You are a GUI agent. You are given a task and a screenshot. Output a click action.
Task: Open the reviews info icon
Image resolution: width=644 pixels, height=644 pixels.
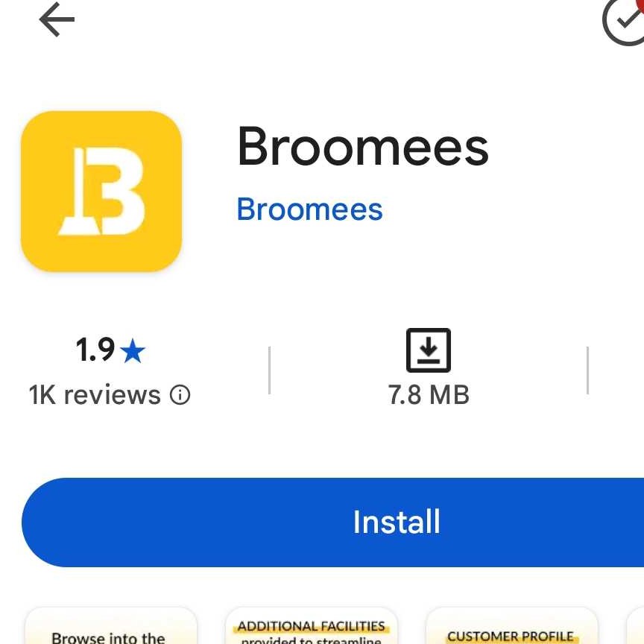(x=180, y=395)
